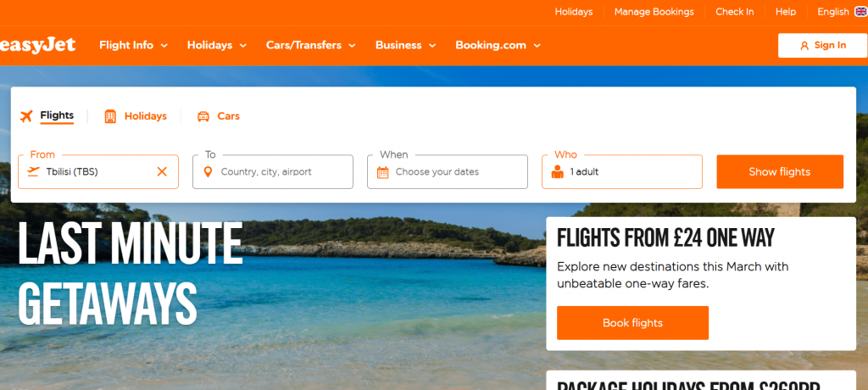Expand the Cars/Transfers dropdown menu

(x=310, y=46)
